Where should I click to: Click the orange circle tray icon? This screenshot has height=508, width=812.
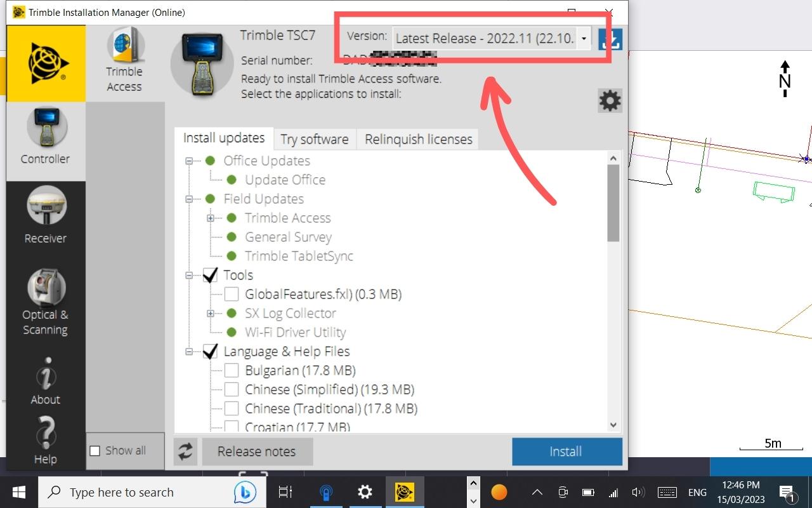point(499,492)
